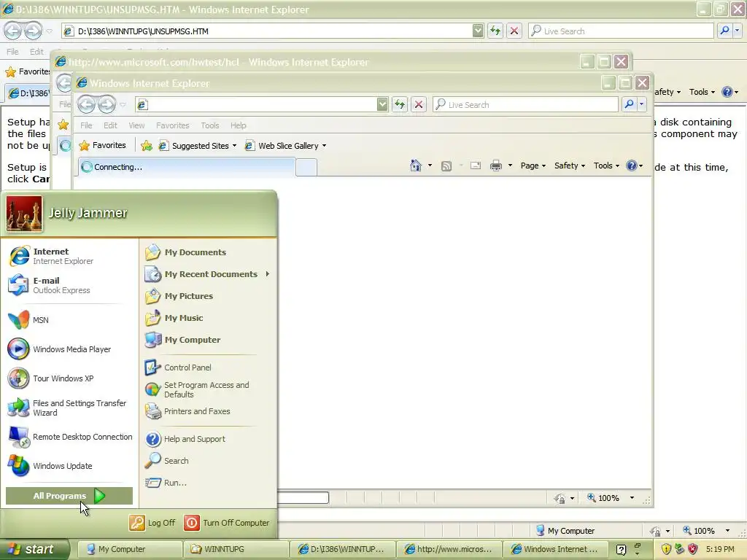This screenshot has width=747, height=560.
Task: Open address bar dropdown in front IE window
Action: [x=382, y=104]
